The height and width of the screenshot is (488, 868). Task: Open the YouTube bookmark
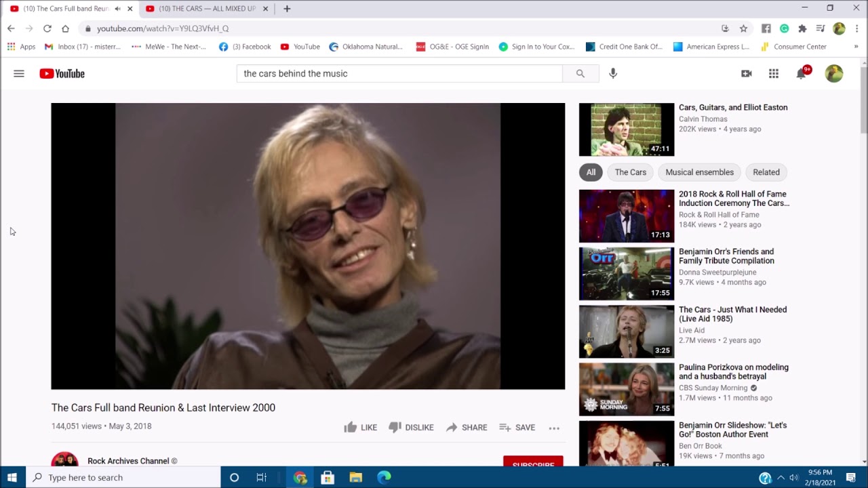click(300, 47)
